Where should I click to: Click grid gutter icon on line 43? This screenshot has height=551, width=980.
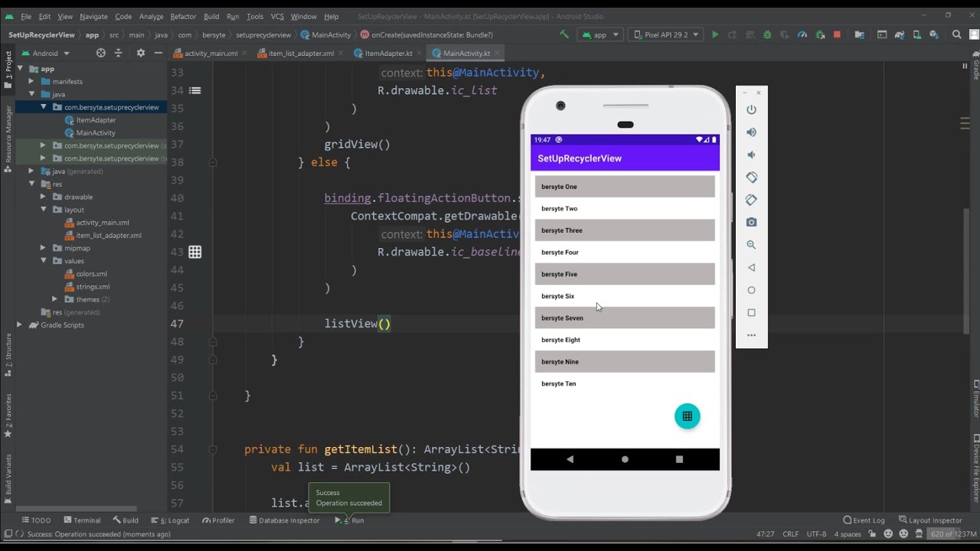[x=195, y=252]
